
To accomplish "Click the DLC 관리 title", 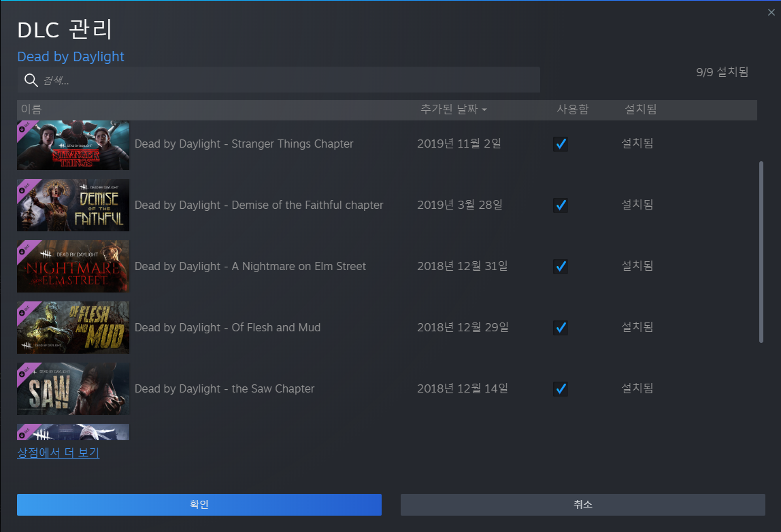I will coord(65,29).
